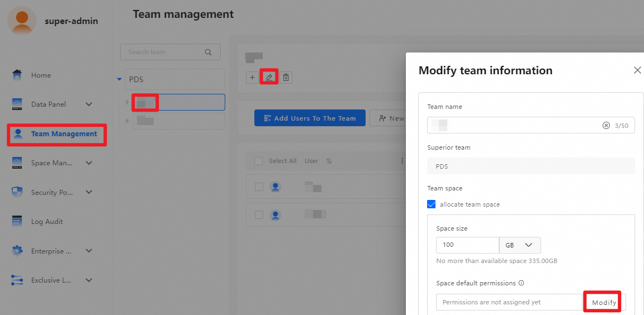Toggle the Select All checkbox
The width and height of the screenshot is (644, 315).
click(259, 161)
